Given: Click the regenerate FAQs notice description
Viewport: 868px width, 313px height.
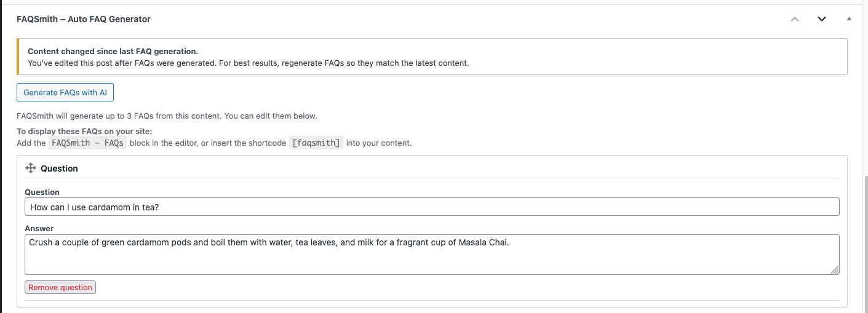Looking at the screenshot, I should tap(249, 63).
